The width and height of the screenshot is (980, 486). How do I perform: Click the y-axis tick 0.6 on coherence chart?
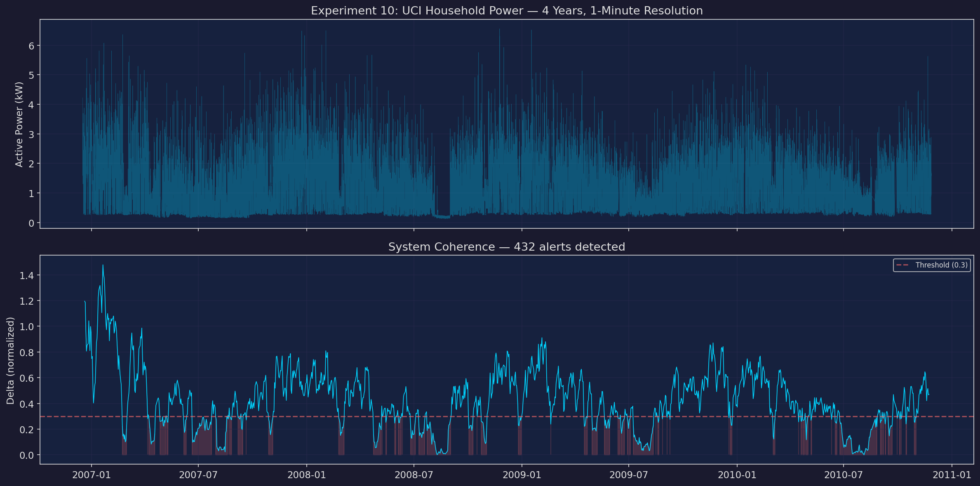click(x=27, y=378)
